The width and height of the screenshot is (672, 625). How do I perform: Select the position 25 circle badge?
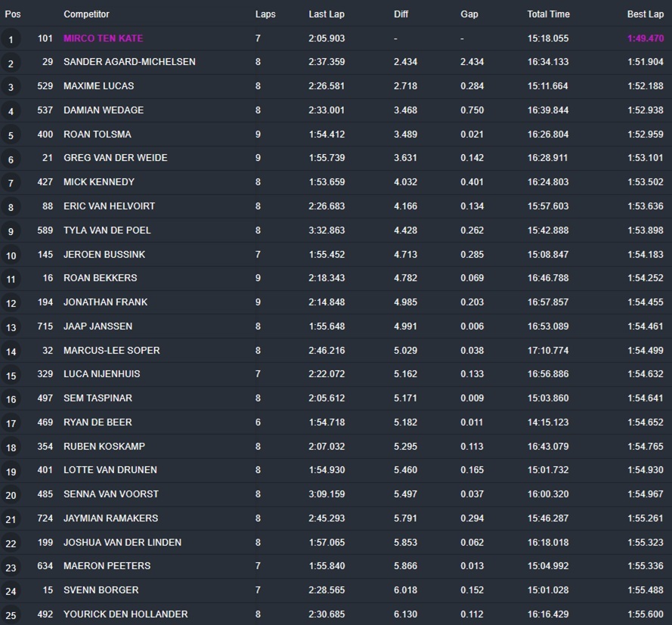tap(11, 615)
